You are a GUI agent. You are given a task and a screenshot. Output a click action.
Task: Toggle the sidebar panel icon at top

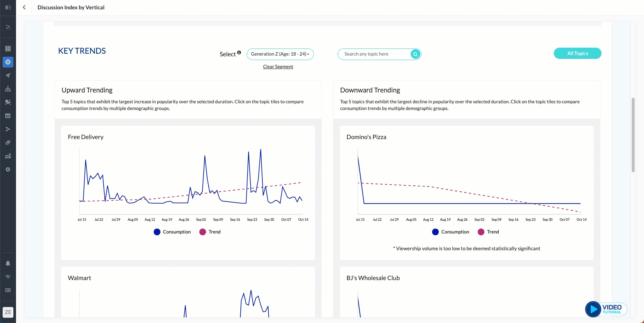[8, 7]
